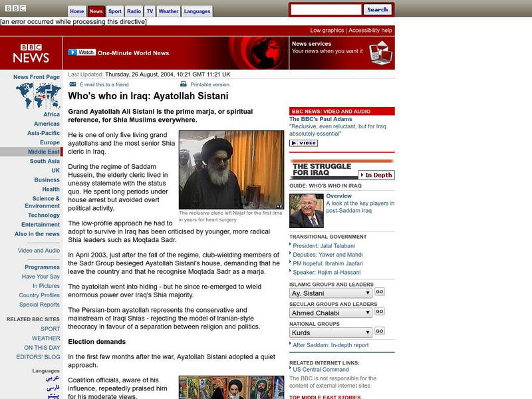This screenshot has width=532, height=399.
Task: Open Science & Environment link
Action: click(42, 202)
